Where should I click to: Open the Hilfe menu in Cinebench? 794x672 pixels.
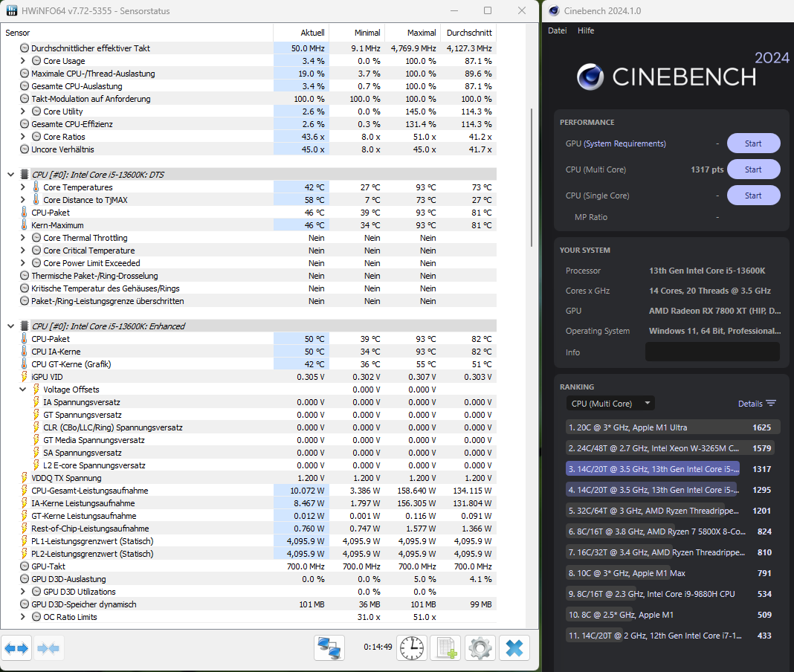point(585,30)
